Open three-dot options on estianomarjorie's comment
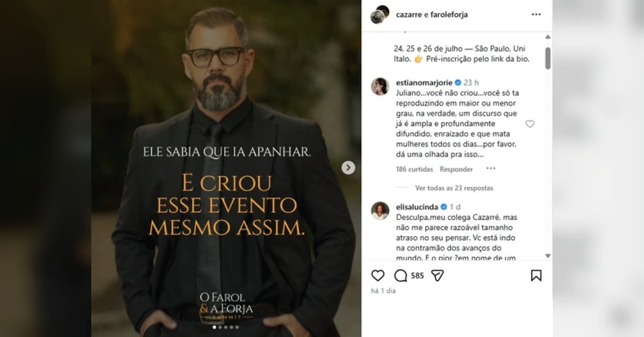 [491, 169]
